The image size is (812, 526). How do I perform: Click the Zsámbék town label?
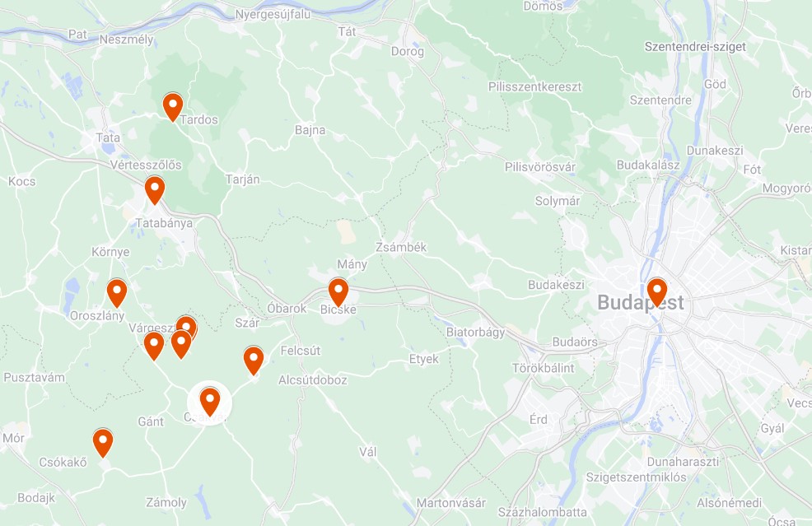401,248
